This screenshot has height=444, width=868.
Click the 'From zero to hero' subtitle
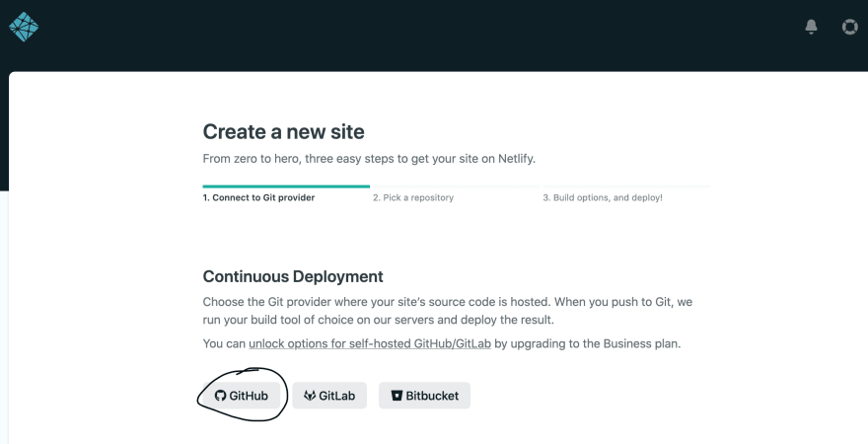pos(369,159)
